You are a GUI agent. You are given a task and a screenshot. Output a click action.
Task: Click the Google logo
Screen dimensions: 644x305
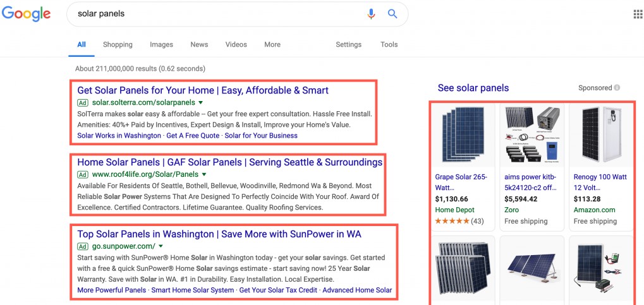pyautogui.click(x=27, y=15)
